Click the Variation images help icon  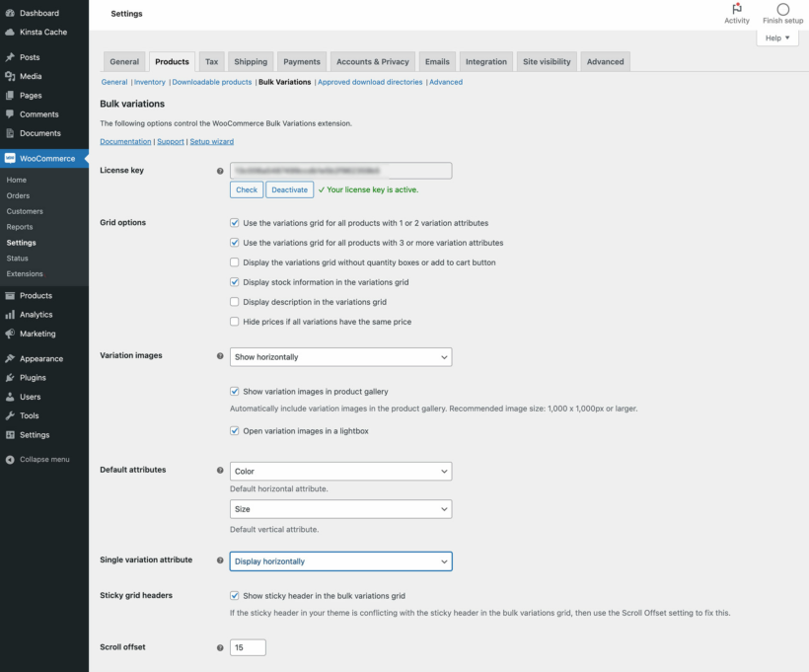point(218,355)
